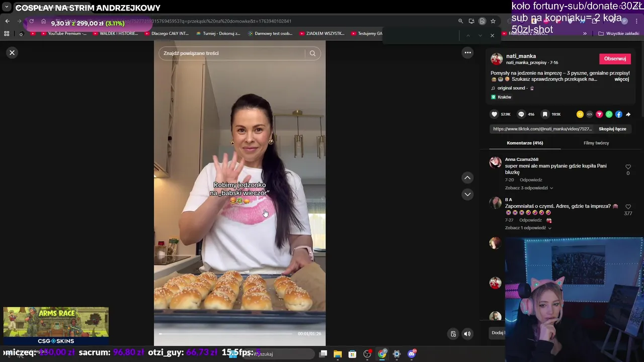The width and height of the screenshot is (644, 362).
Task: Expand description with 'więcej'
Action: [621, 79]
